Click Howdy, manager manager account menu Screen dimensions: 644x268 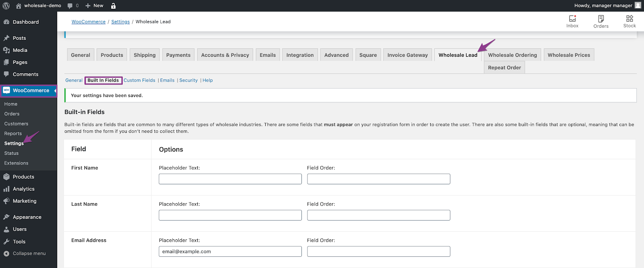tap(607, 6)
